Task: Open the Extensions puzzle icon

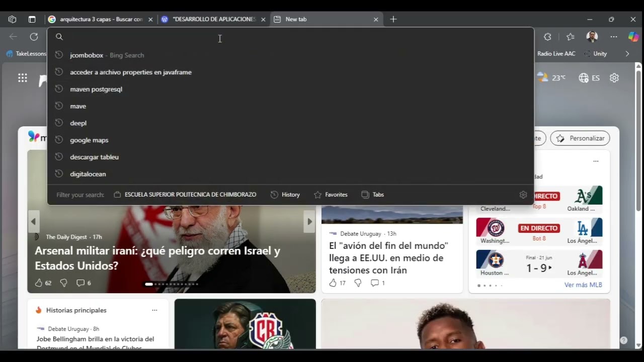Action: pyautogui.click(x=547, y=37)
